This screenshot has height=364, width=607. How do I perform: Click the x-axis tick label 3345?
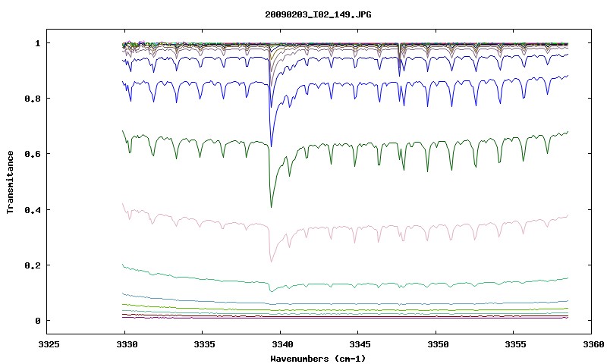[360, 344]
